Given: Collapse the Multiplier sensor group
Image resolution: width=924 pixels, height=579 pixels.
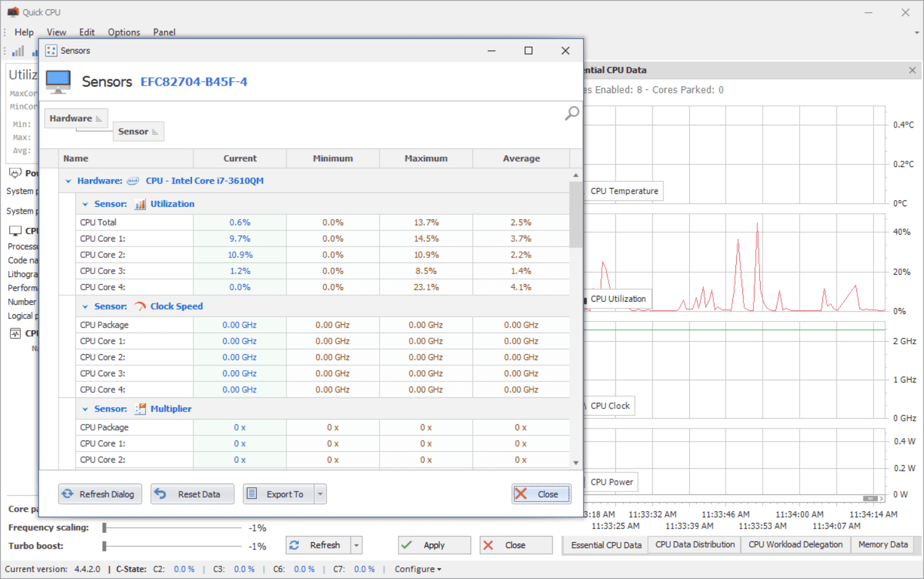Looking at the screenshot, I should tap(86, 409).
